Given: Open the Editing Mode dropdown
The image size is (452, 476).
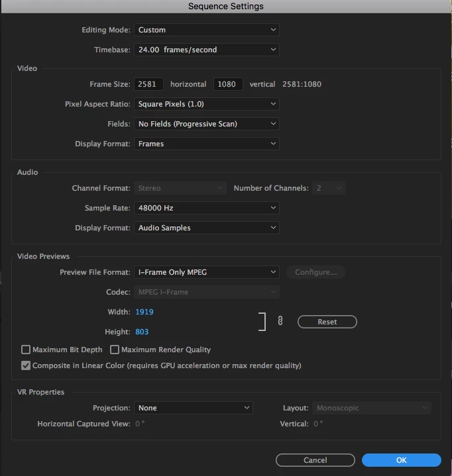Looking at the screenshot, I should point(207,30).
